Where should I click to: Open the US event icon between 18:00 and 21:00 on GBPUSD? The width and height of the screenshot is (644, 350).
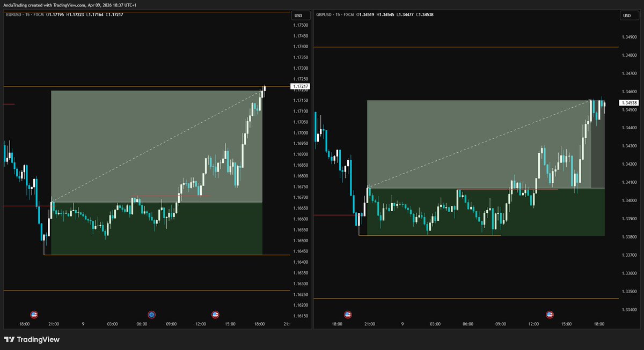(x=347, y=315)
